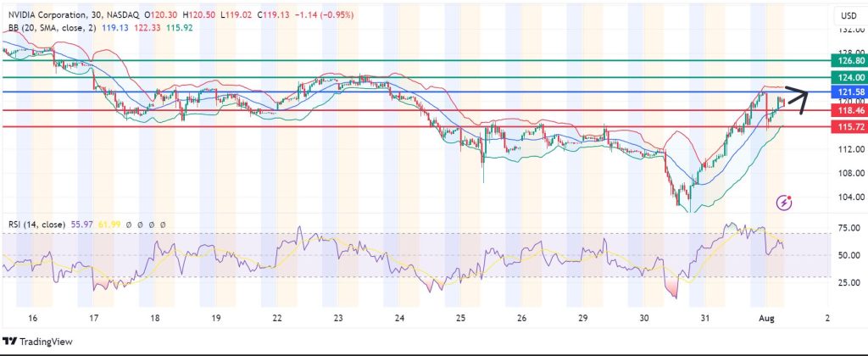Click the red 118.46 price label
This screenshot has width=868, height=356.
(x=849, y=111)
